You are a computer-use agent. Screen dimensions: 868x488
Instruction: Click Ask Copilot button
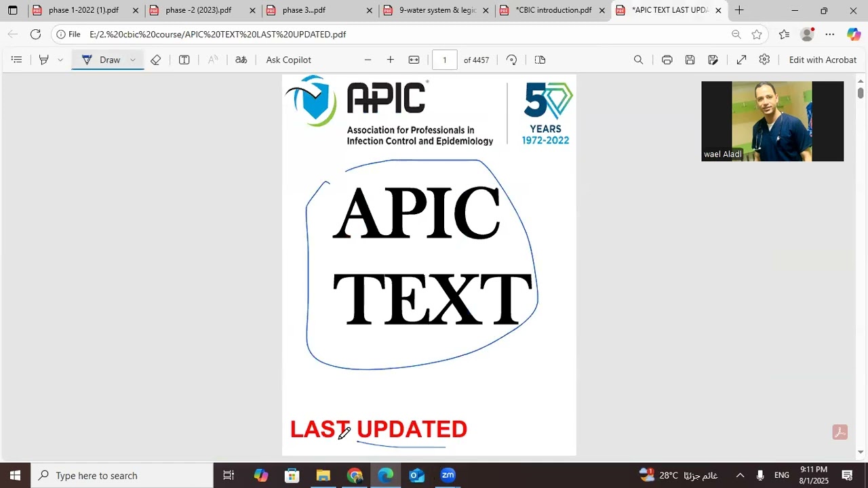(x=288, y=60)
